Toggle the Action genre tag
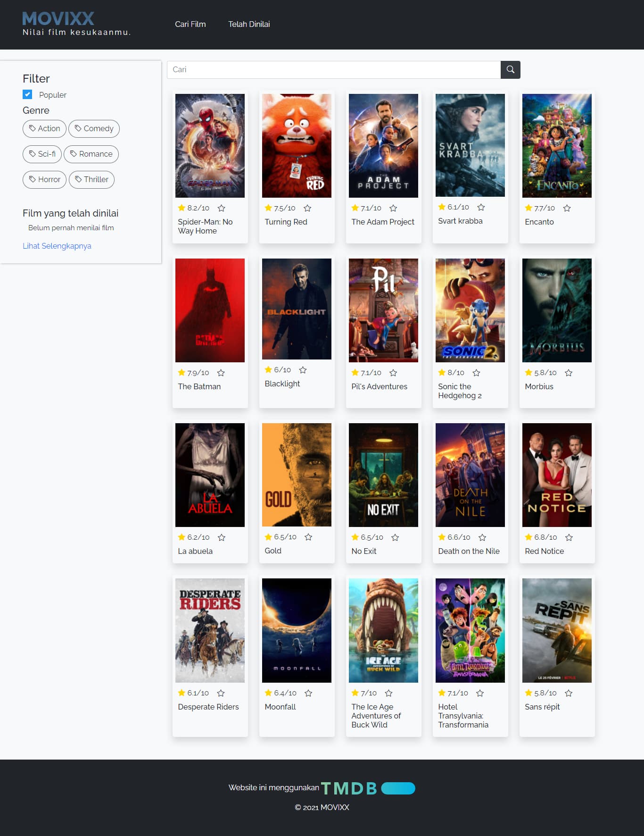The height and width of the screenshot is (836, 644). click(44, 128)
